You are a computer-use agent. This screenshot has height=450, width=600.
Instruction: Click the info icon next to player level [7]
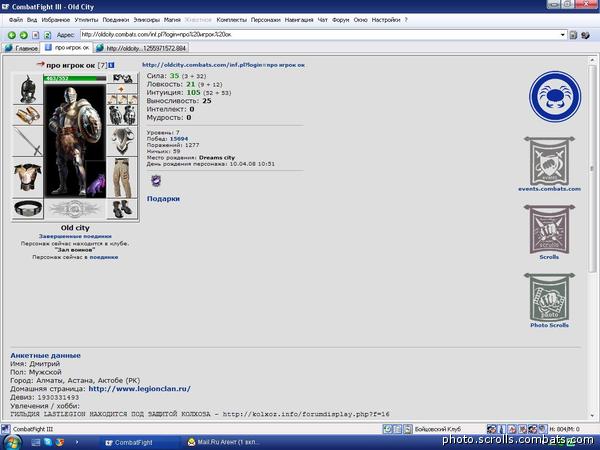coord(111,65)
